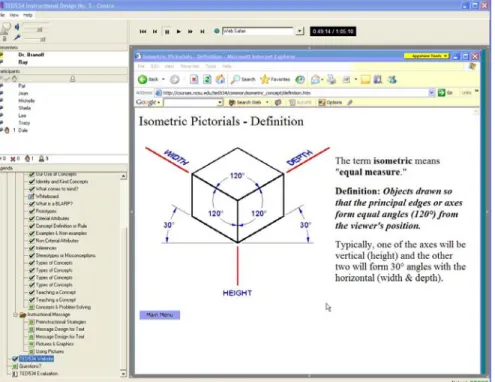This screenshot has width=495, height=382.
Task: Select participant Dale
Action: (x=23, y=130)
